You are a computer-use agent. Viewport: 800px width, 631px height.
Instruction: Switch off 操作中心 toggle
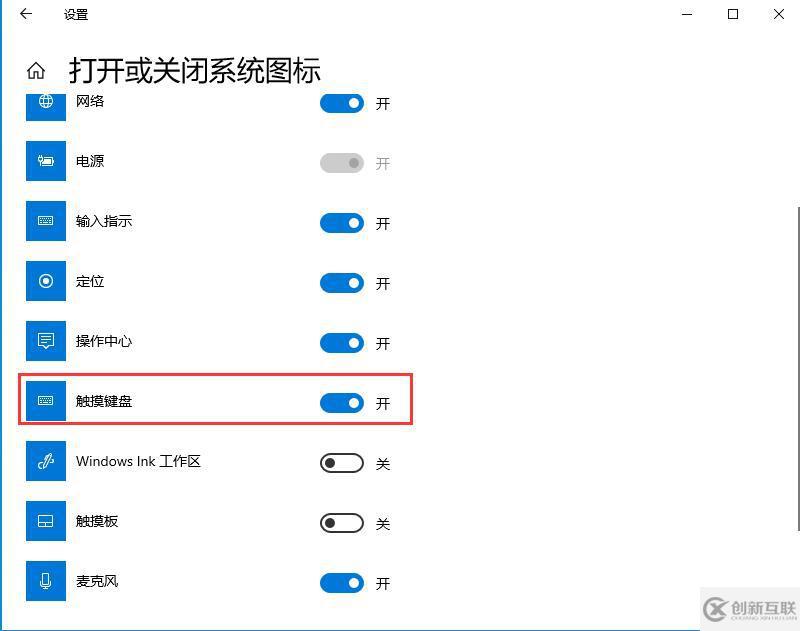click(x=342, y=343)
